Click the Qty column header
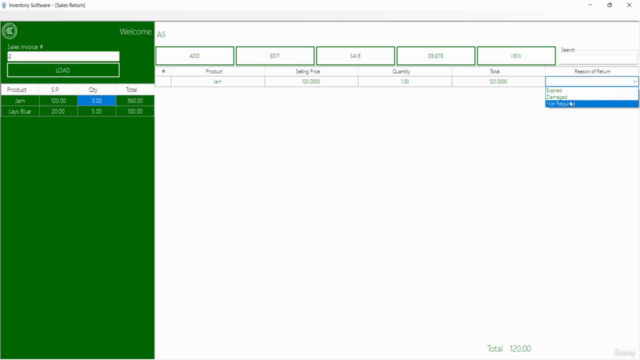The height and width of the screenshot is (360, 640). (x=97, y=90)
